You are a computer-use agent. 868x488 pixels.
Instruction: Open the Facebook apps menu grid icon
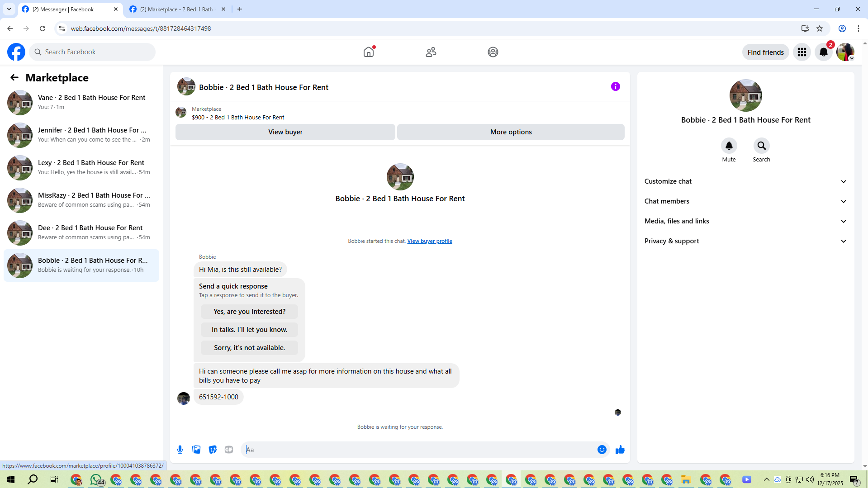[x=802, y=52]
